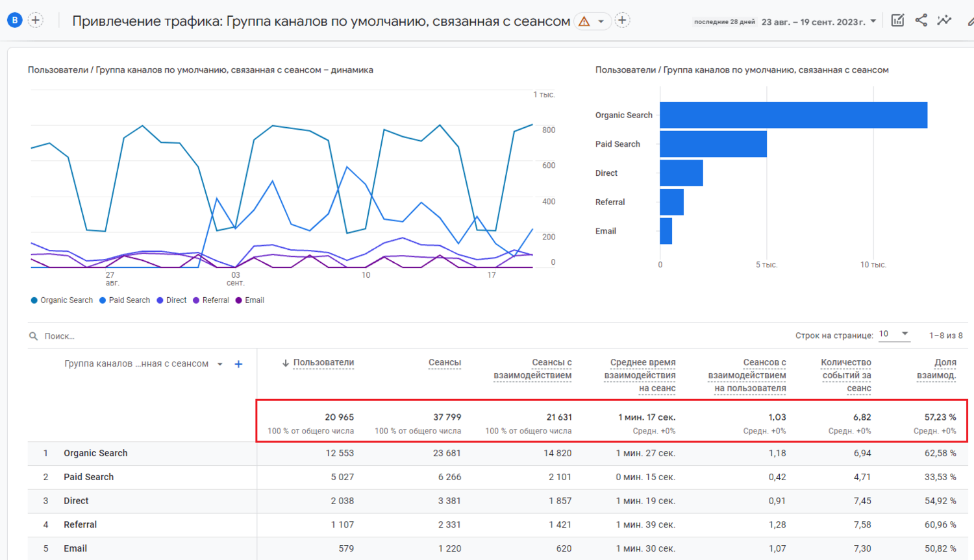This screenshot has width=974, height=560.
Task: Click the 1–8 из 8 pagination text
Action: point(945,335)
